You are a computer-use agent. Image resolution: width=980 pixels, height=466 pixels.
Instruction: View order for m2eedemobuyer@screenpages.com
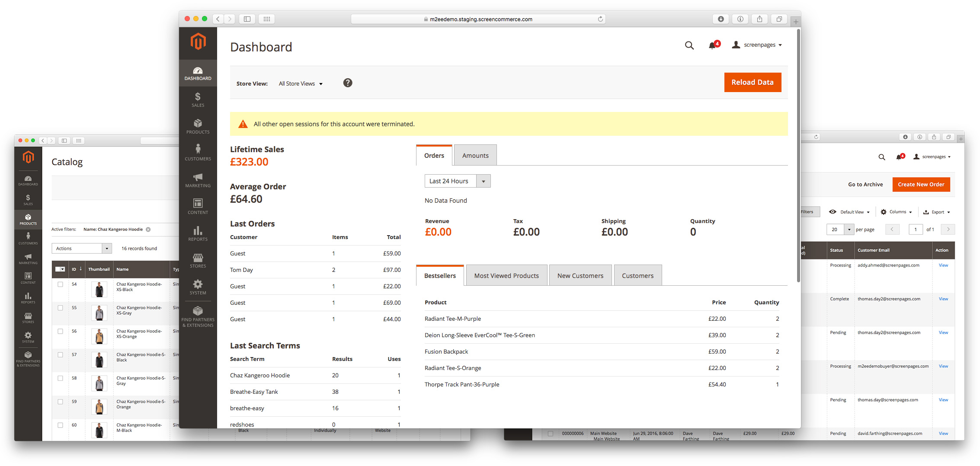pyautogui.click(x=943, y=366)
